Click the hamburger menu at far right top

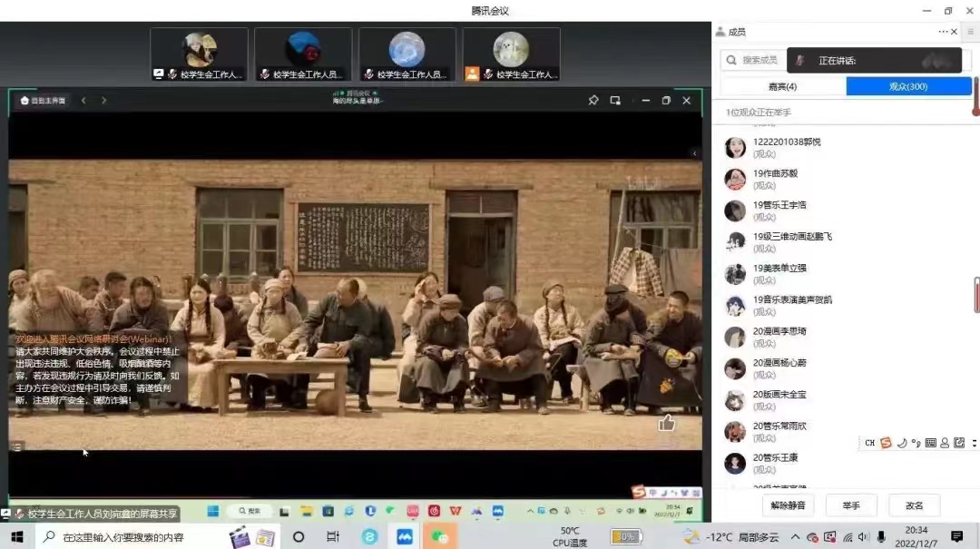click(971, 32)
